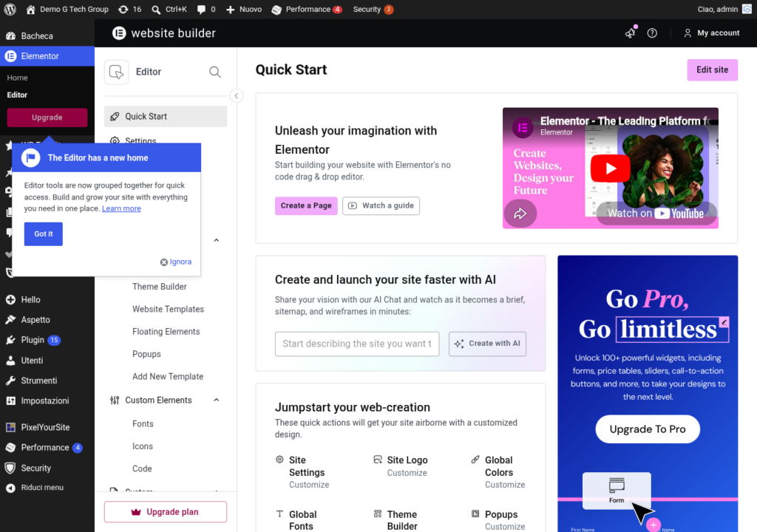Open Aspetto appearance menu

[x=47, y=320]
